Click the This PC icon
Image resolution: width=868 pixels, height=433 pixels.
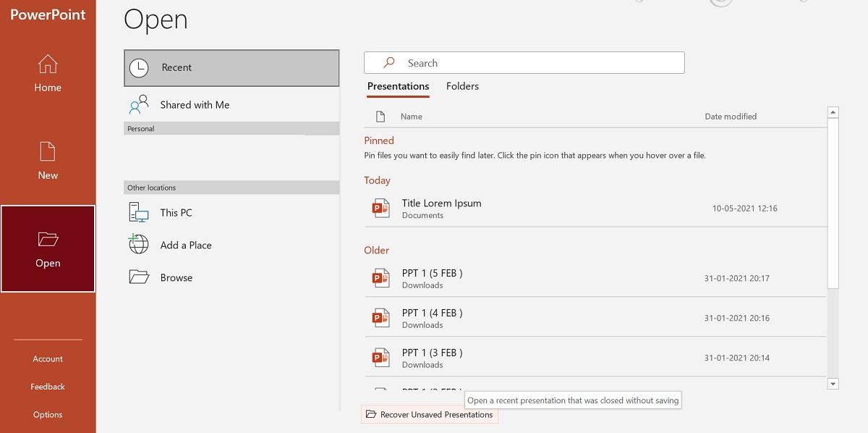137,212
